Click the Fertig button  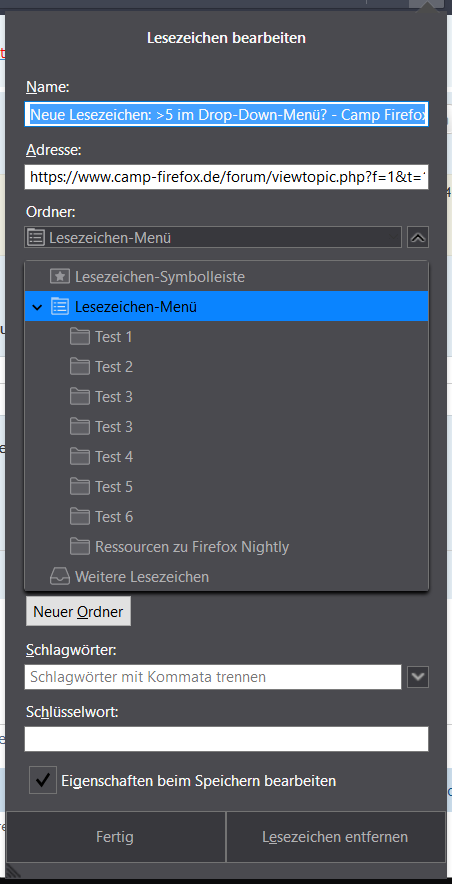[115, 837]
